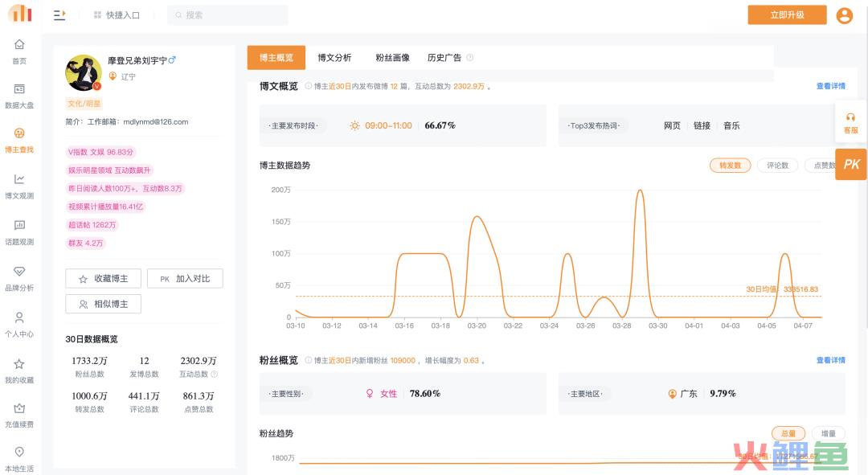Viewport: 868px width, 475px height.
Task: Click the 客服 headset support icon
Action: tap(850, 118)
